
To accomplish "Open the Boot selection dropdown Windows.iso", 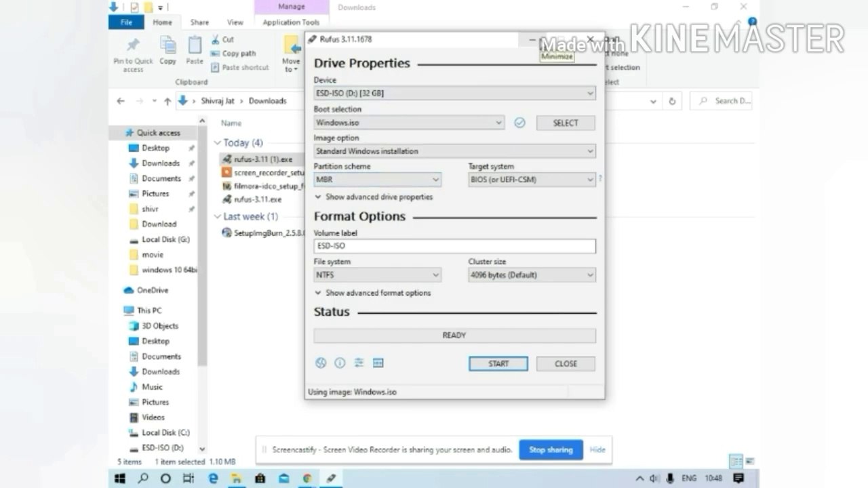I will click(409, 123).
